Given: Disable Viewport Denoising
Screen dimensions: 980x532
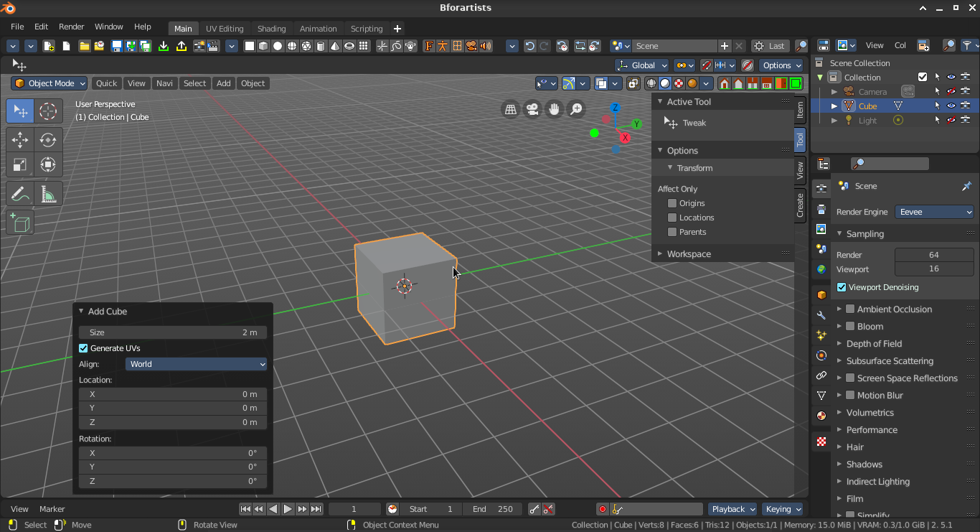Looking at the screenshot, I should click(842, 287).
